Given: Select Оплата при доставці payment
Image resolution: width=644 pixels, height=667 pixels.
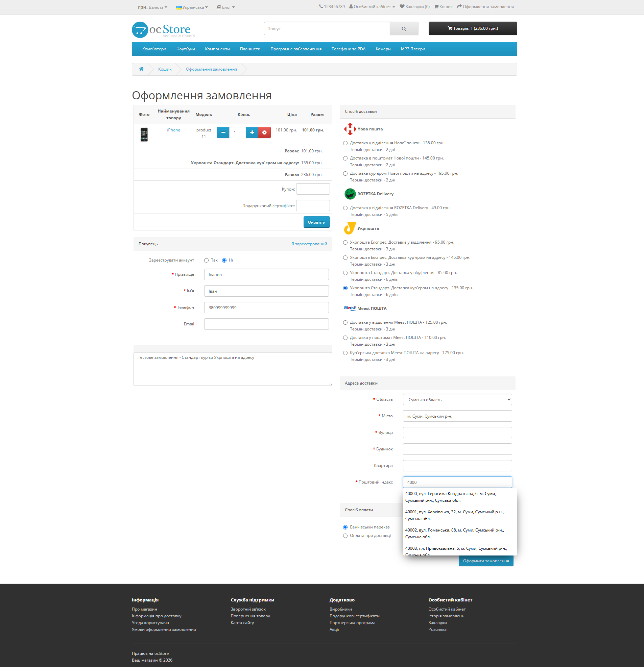Looking at the screenshot, I should 345,536.
